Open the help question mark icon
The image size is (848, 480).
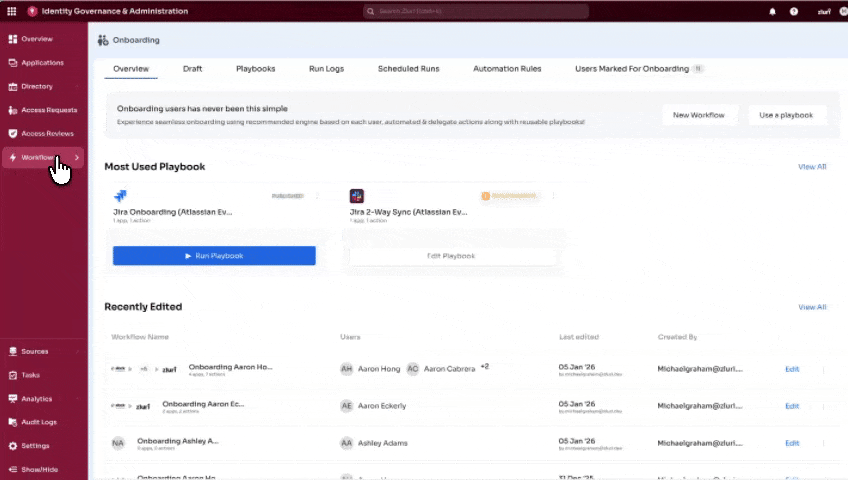click(x=793, y=11)
